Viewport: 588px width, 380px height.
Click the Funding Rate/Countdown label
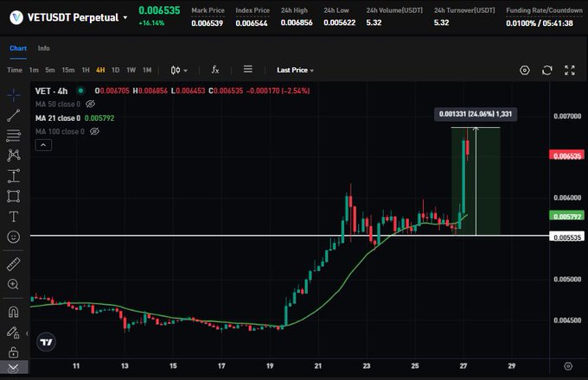coord(544,10)
